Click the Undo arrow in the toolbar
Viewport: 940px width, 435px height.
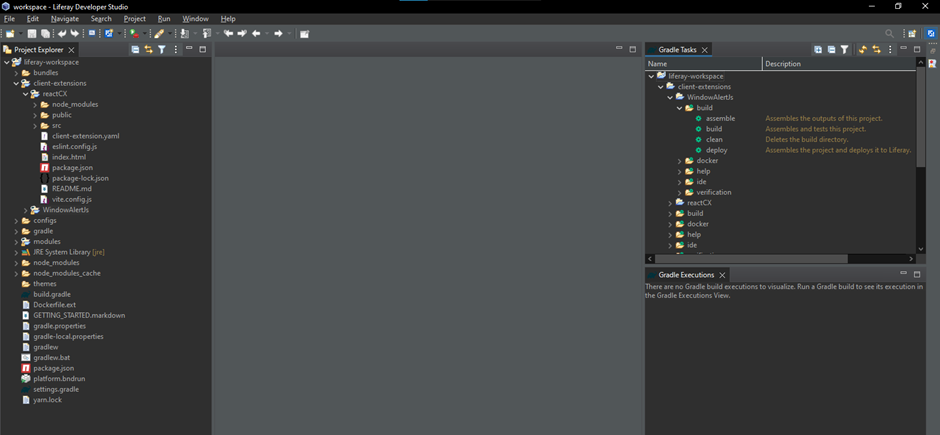[x=62, y=34]
